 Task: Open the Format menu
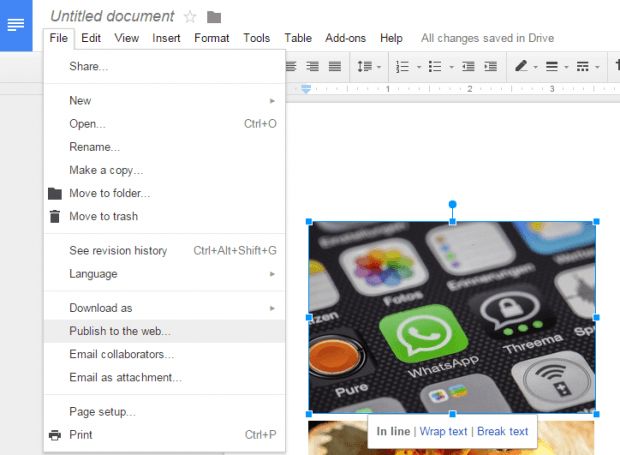click(x=212, y=38)
